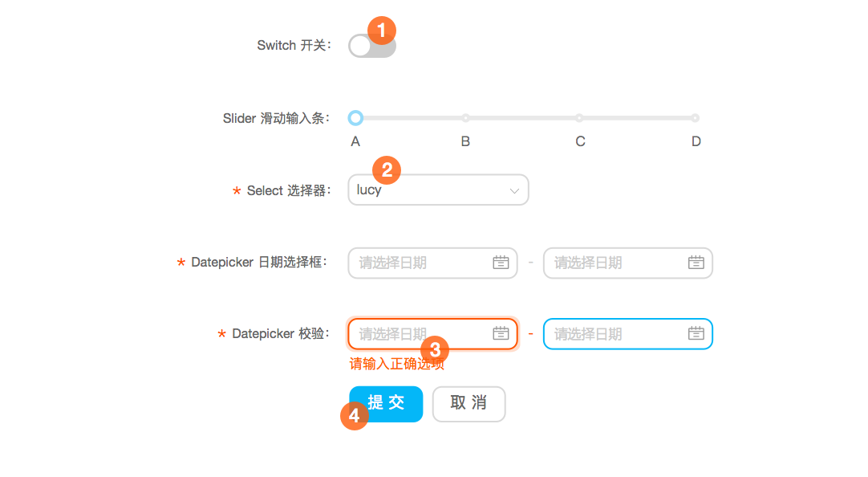
Task: Focus the first Datepicker start date input
Action: click(433, 263)
